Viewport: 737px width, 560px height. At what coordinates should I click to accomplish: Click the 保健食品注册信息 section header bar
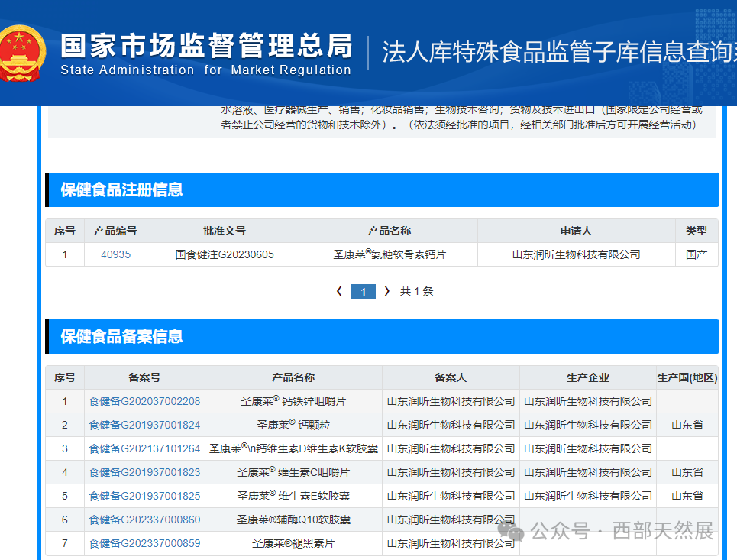[x=118, y=190]
